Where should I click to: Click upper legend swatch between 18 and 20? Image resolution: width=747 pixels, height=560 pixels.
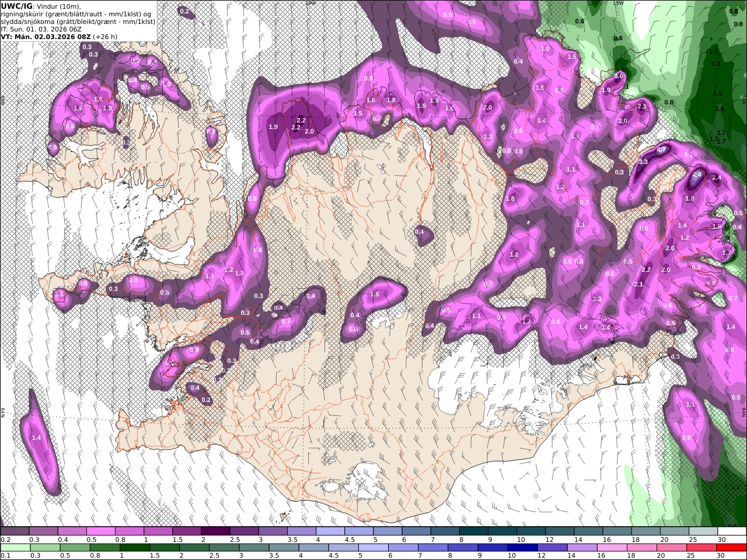tap(646, 531)
